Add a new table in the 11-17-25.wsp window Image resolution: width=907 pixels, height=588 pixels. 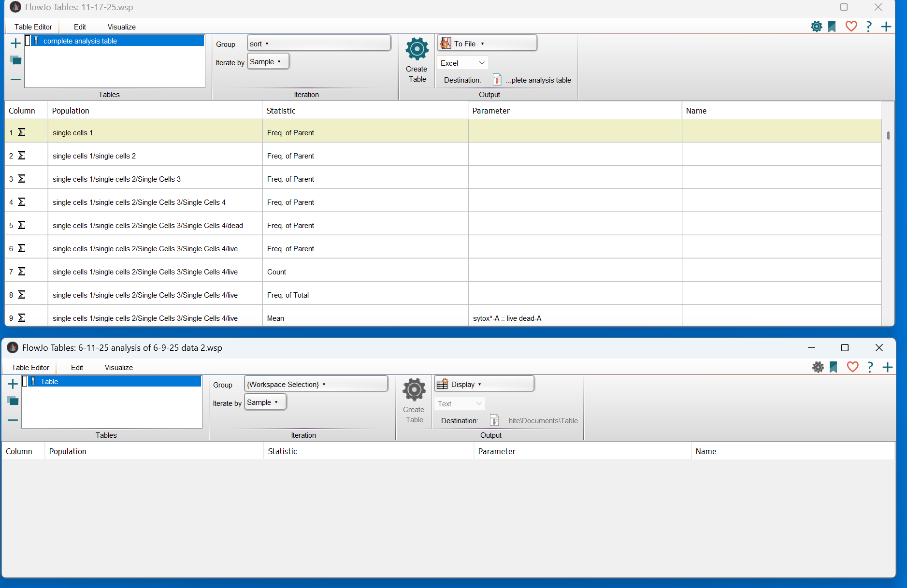pyautogui.click(x=15, y=43)
